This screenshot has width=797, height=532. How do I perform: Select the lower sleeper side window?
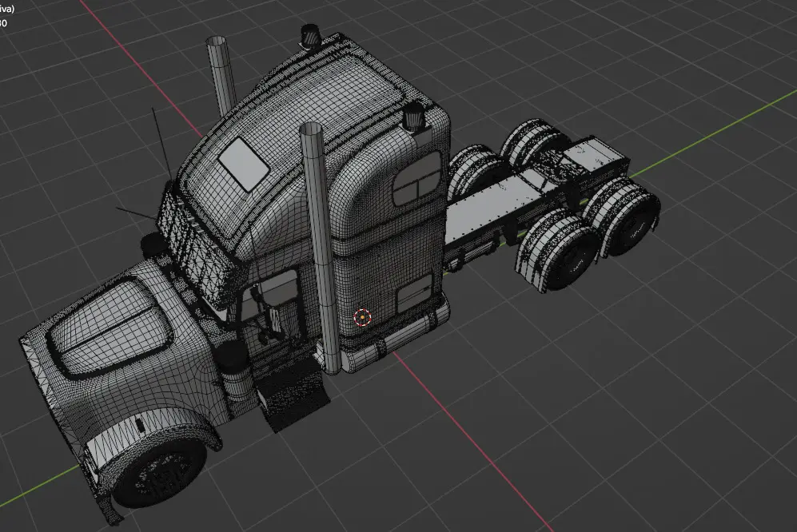tap(414, 292)
